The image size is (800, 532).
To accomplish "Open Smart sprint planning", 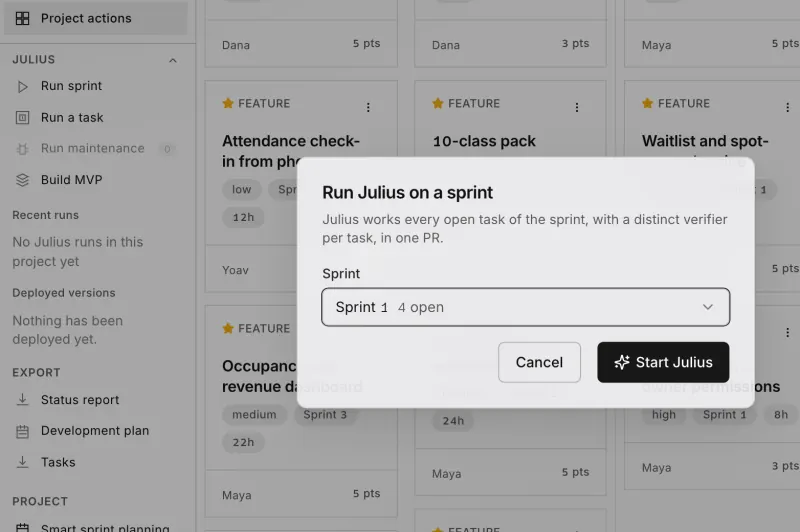I will tap(105, 527).
